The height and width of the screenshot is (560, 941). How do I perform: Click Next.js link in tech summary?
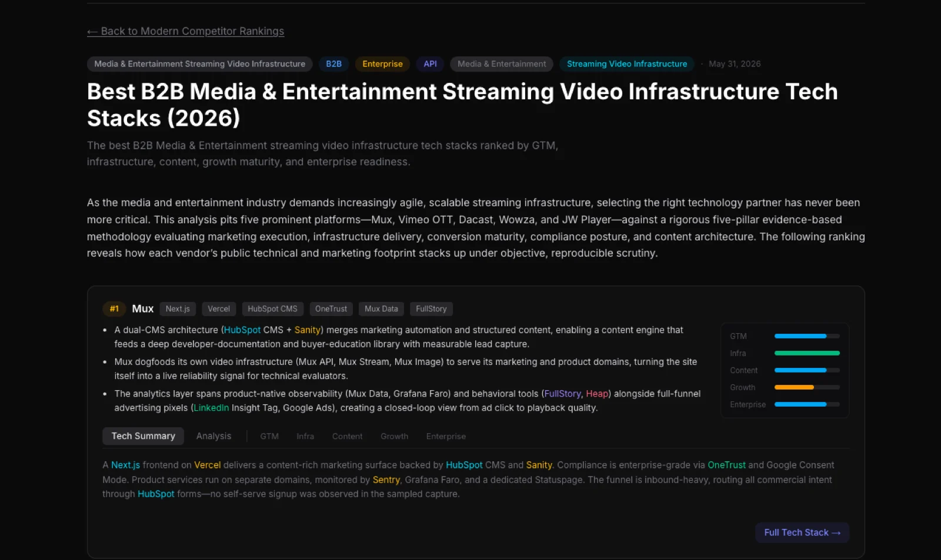coord(125,465)
